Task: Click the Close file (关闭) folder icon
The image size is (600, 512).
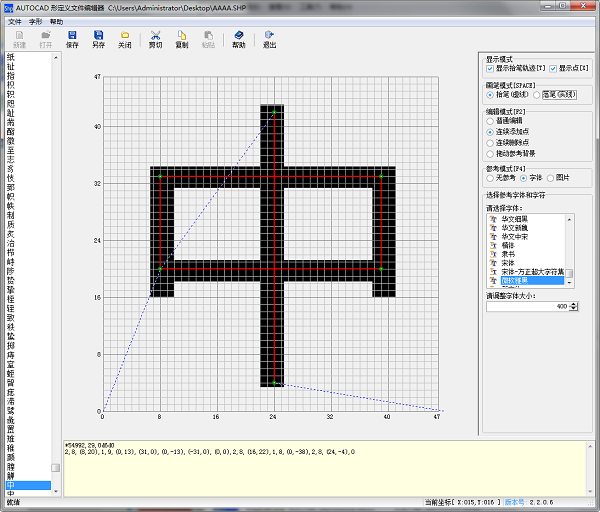Action: point(124,36)
